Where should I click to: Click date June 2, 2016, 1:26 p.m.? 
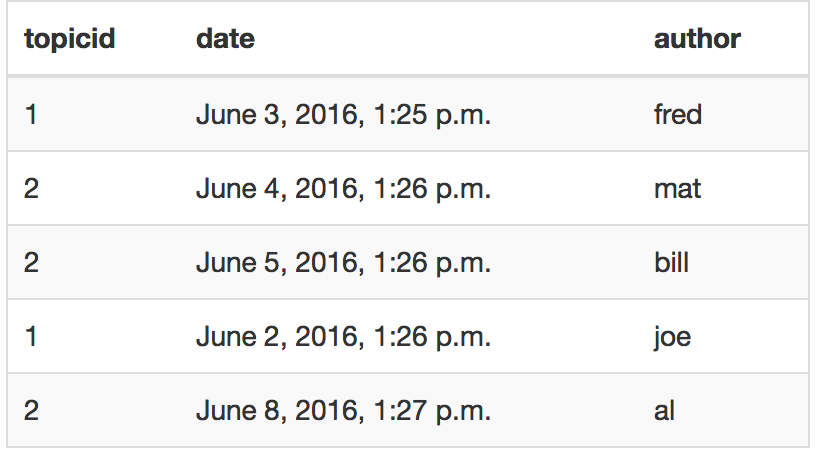click(x=343, y=337)
